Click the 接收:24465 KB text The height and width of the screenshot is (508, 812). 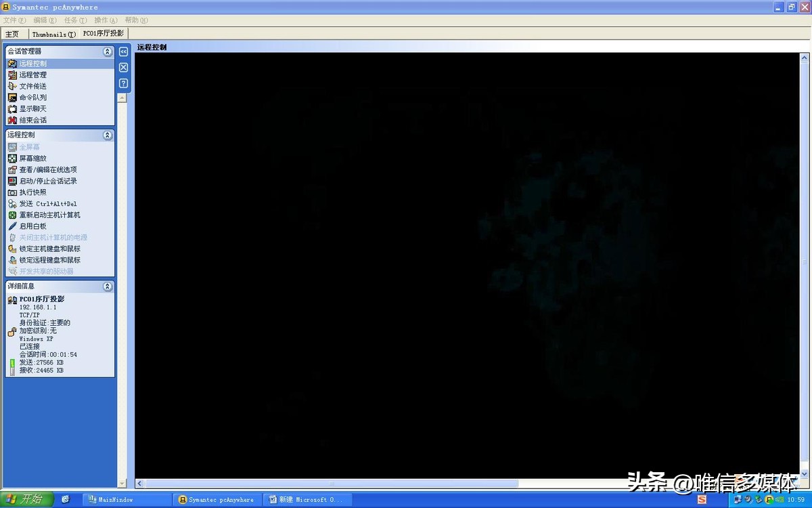coord(41,371)
